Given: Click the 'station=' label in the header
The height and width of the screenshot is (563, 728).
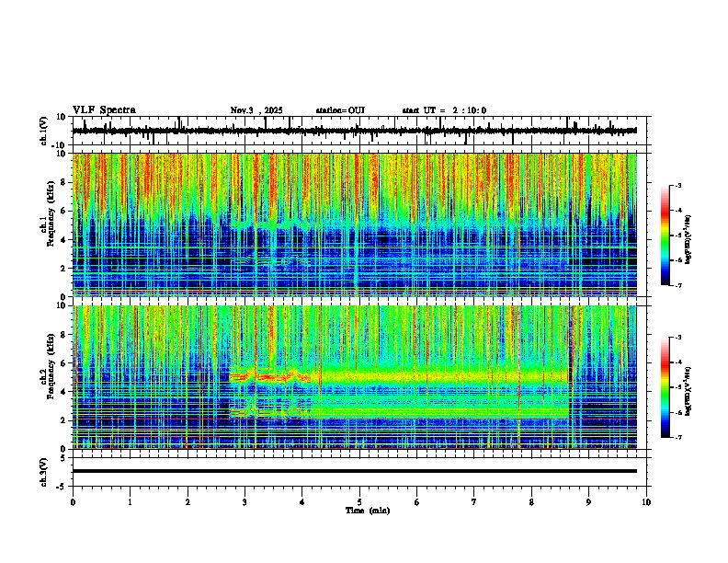Looking at the screenshot, I should [332, 110].
